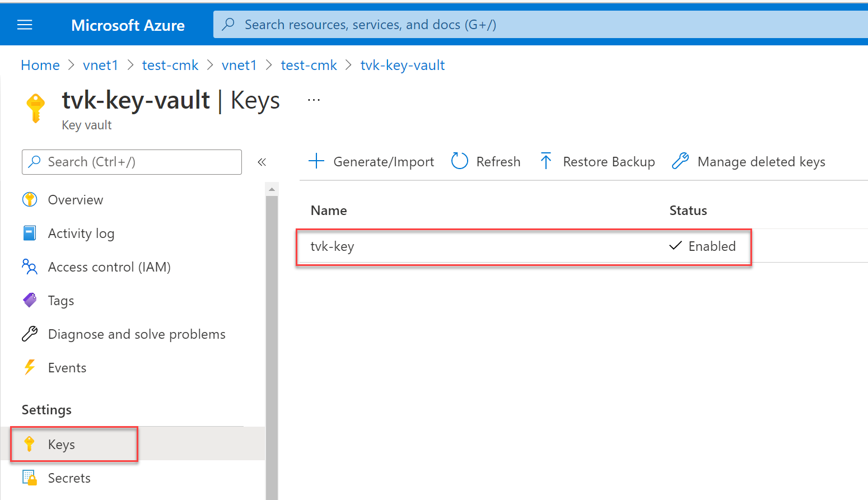Collapse the sidebar with the double-chevron

(262, 161)
